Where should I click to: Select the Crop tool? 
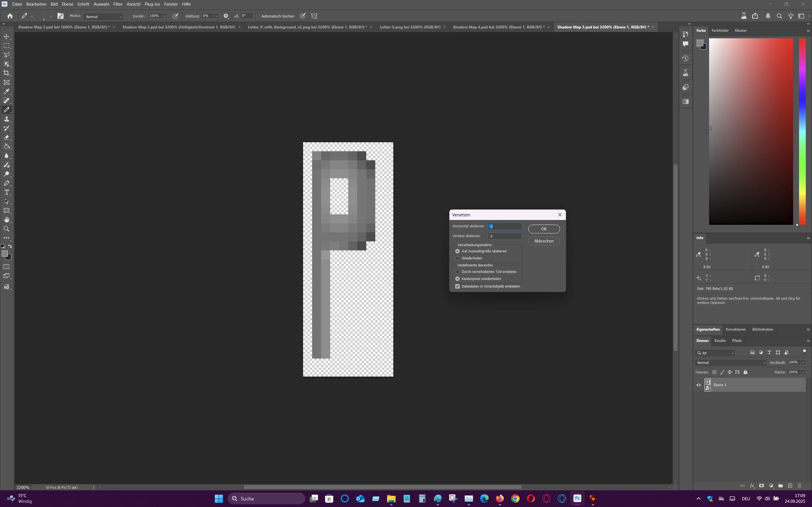[x=6, y=73]
